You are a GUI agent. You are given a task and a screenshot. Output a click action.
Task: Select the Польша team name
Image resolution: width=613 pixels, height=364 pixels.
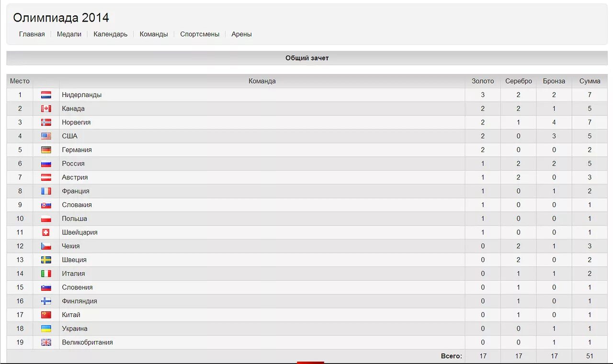(74, 219)
